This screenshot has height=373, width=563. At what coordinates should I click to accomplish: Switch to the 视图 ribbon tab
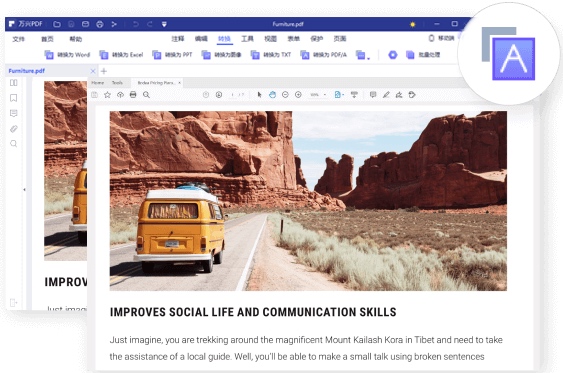click(270, 39)
